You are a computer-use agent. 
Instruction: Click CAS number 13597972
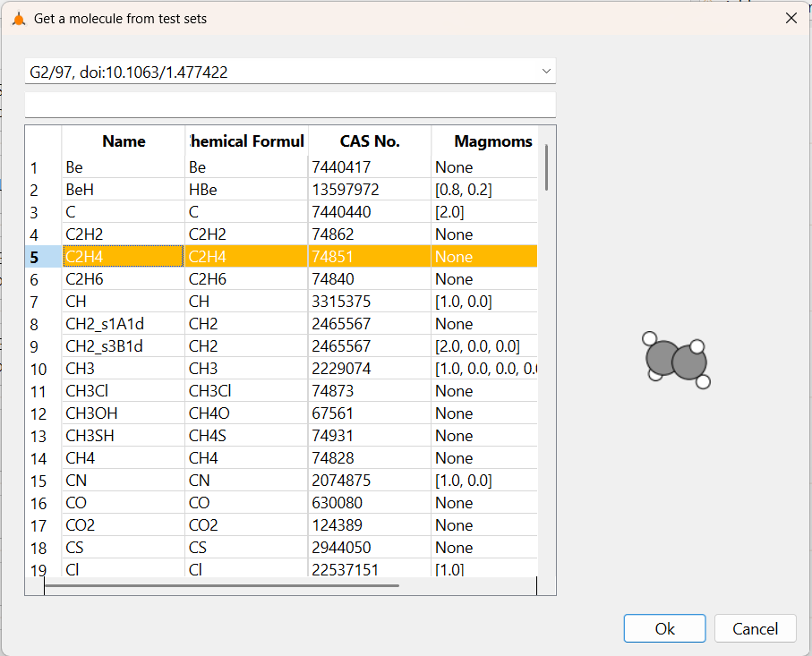(x=370, y=190)
